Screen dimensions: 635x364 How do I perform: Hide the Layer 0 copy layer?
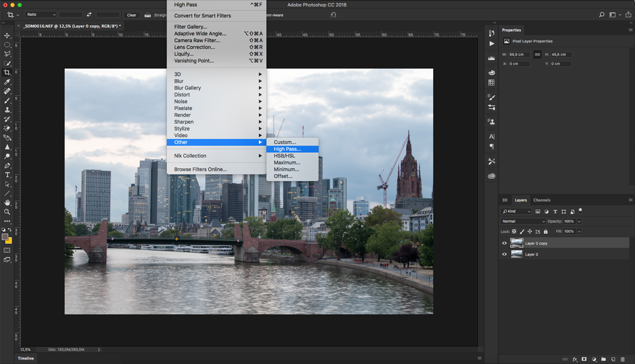(505, 243)
